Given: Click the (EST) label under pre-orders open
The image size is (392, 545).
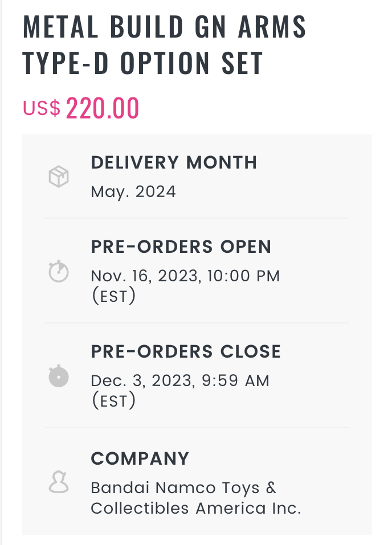Looking at the screenshot, I should pos(114,296).
